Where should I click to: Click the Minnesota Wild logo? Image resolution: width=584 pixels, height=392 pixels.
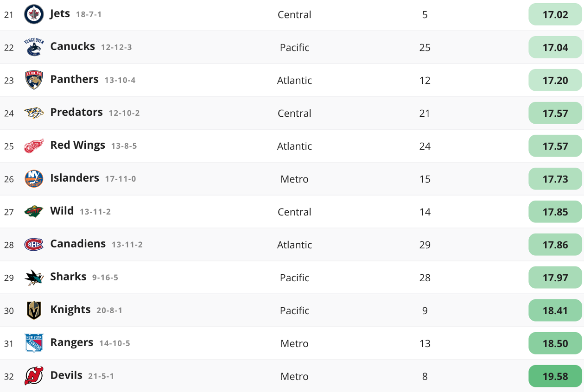[x=34, y=212]
